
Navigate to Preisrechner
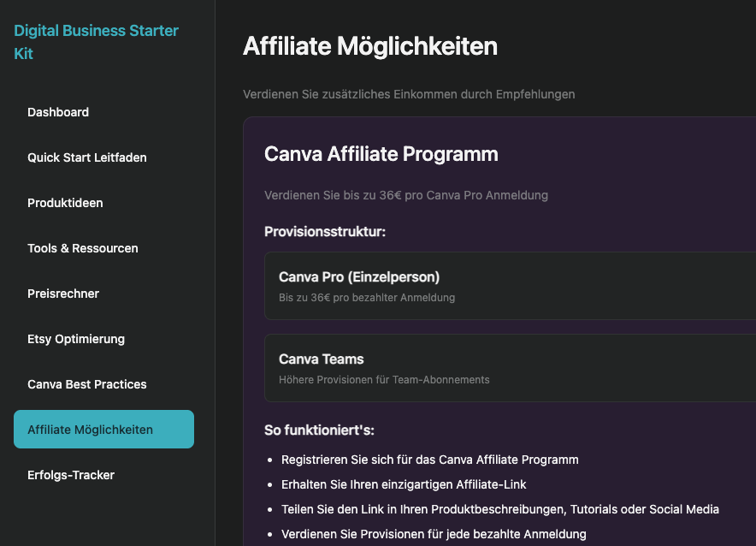pyautogui.click(x=63, y=294)
